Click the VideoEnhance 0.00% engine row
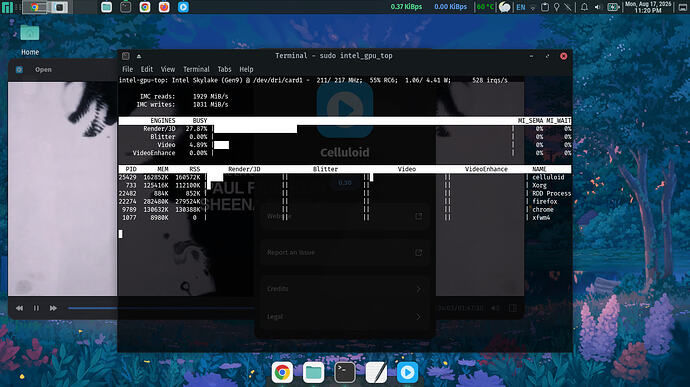 pos(345,153)
